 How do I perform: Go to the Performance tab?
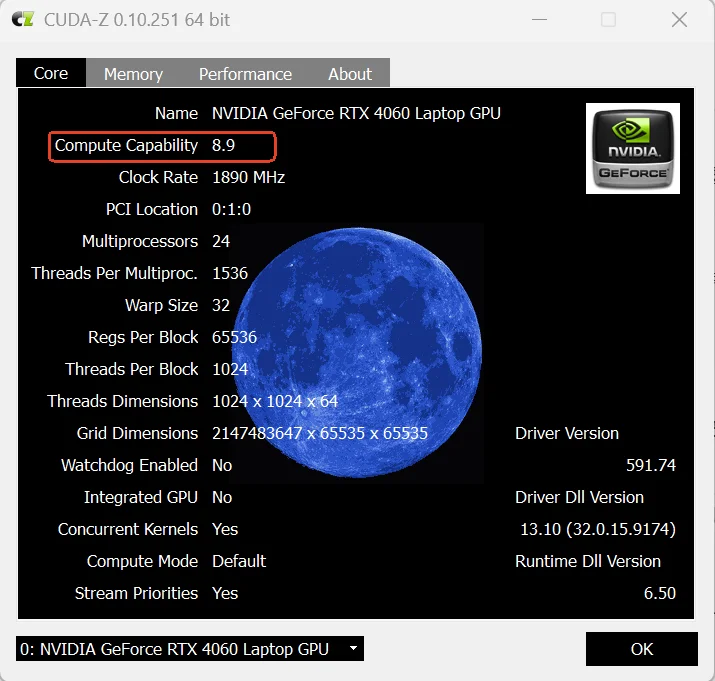245,74
